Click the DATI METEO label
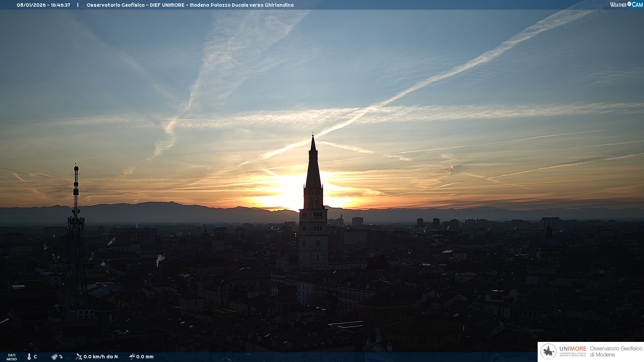 (x=12, y=357)
